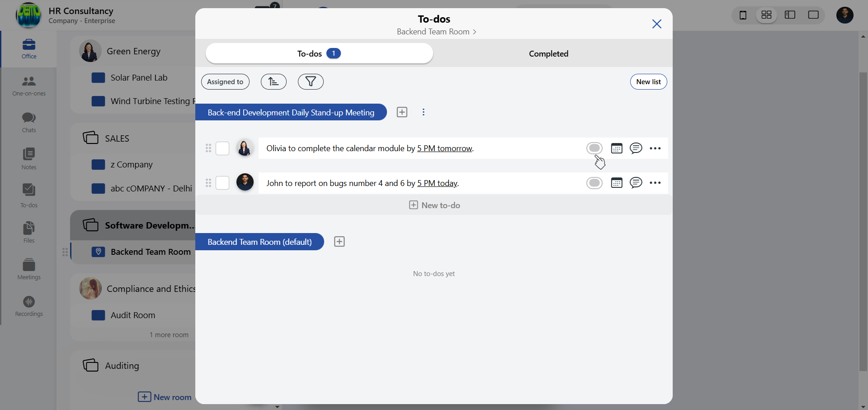
Task: Switch to sidebar panel layout view
Action: point(790,15)
